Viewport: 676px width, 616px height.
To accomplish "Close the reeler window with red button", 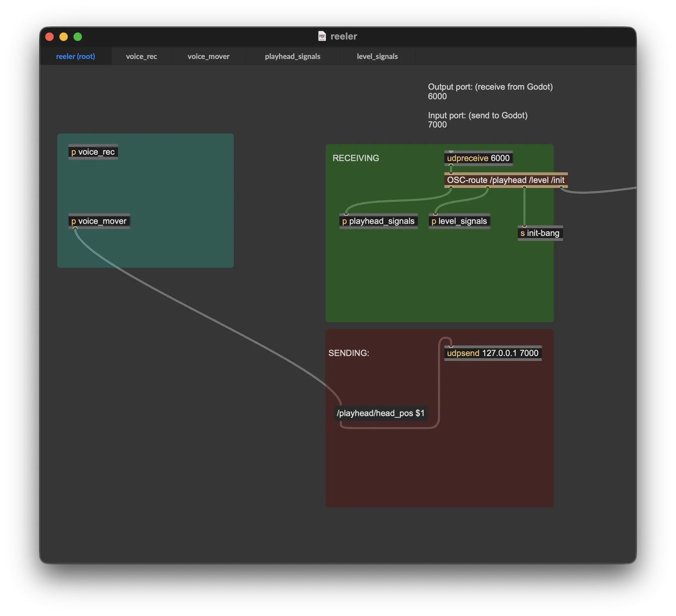I will pyautogui.click(x=49, y=37).
